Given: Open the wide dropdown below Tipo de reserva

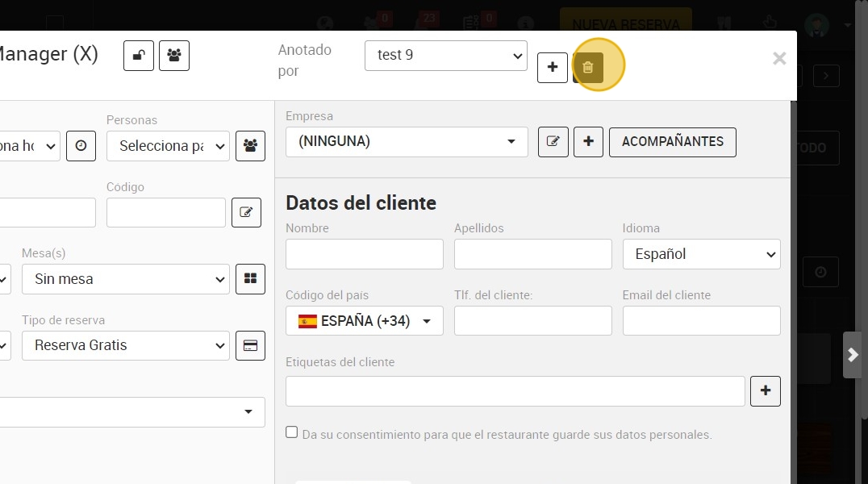Looking at the screenshot, I should (131, 412).
